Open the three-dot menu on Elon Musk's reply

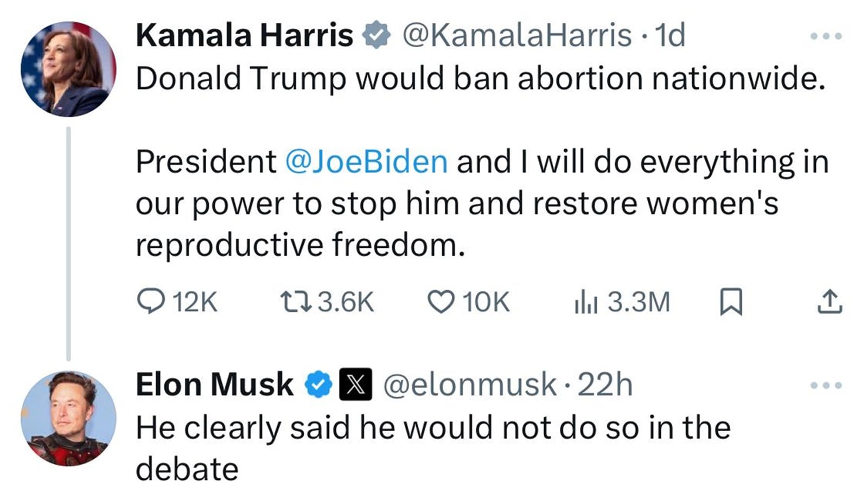coord(826,386)
